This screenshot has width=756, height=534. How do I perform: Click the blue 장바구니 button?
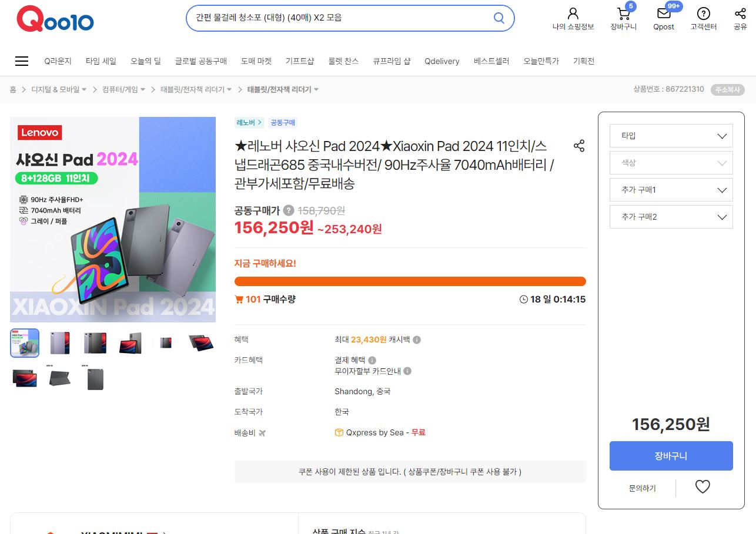pyautogui.click(x=671, y=456)
